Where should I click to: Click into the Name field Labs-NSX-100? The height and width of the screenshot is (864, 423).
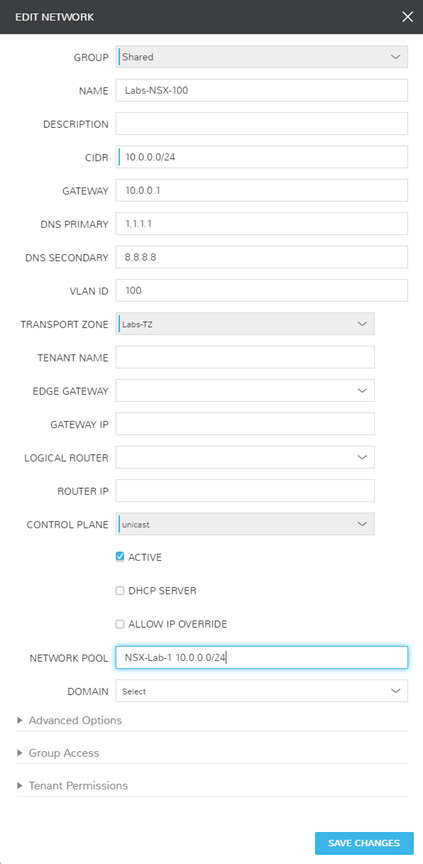pos(262,90)
